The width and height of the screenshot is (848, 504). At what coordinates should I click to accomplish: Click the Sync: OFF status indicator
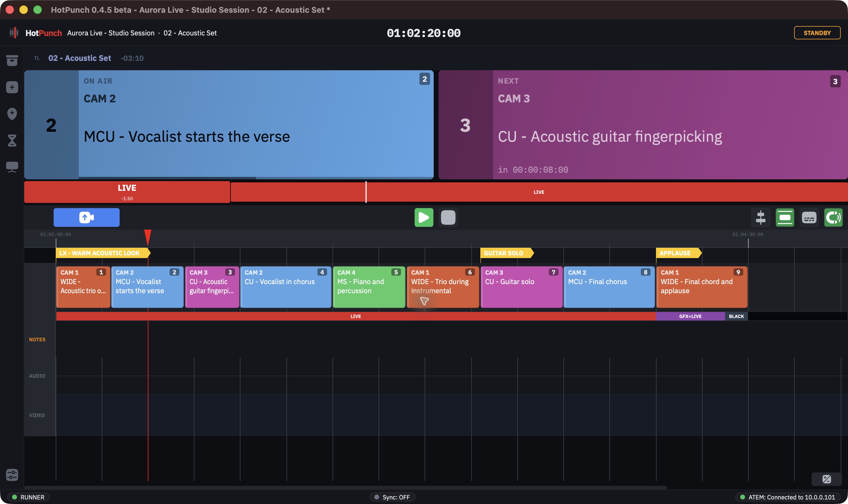[x=392, y=497]
